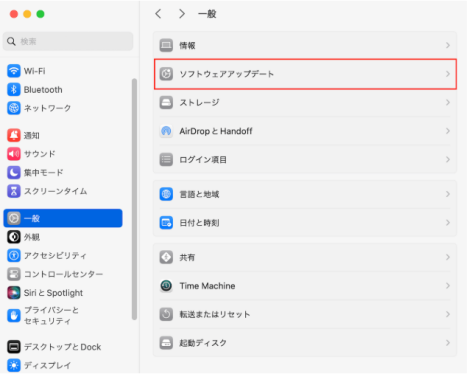Click the コントロールセンター icon
Image resolution: width=470 pixels, height=374 pixels.
(x=14, y=274)
